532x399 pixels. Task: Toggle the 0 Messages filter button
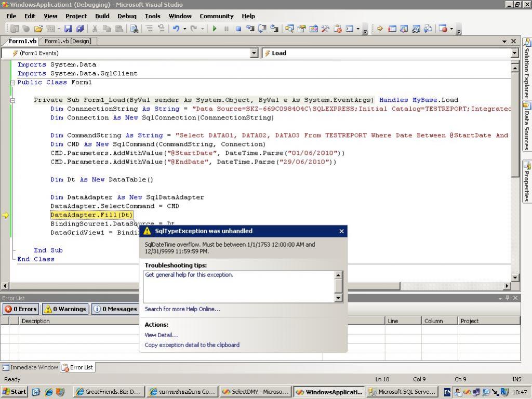[115, 309]
